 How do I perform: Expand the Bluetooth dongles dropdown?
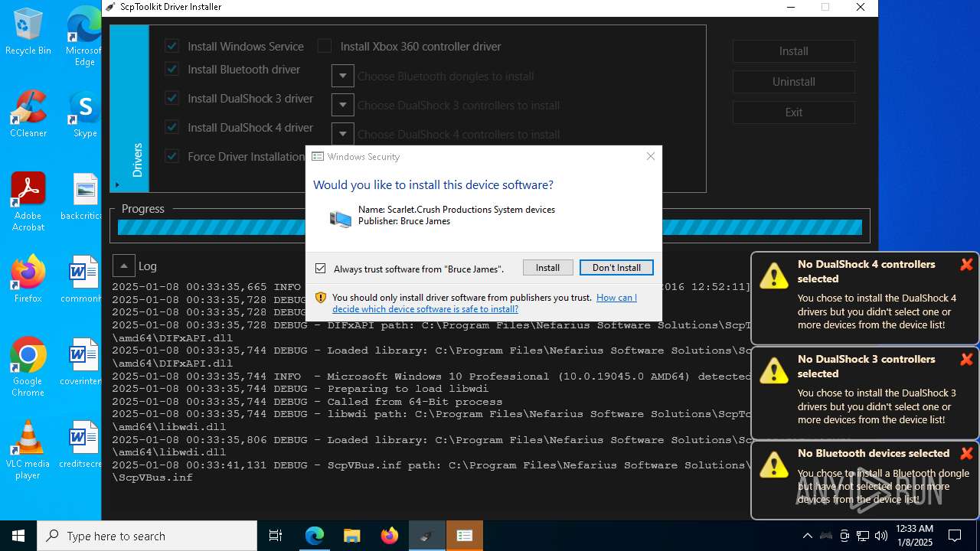pyautogui.click(x=342, y=76)
